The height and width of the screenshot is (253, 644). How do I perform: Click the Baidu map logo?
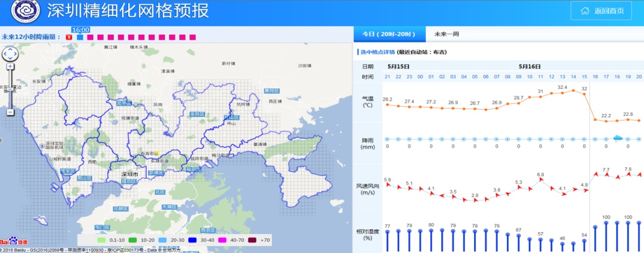(x=13, y=241)
